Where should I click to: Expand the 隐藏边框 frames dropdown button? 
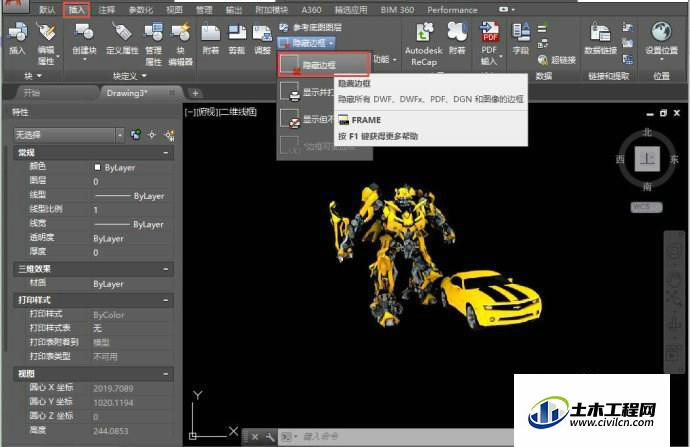pos(307,43)
